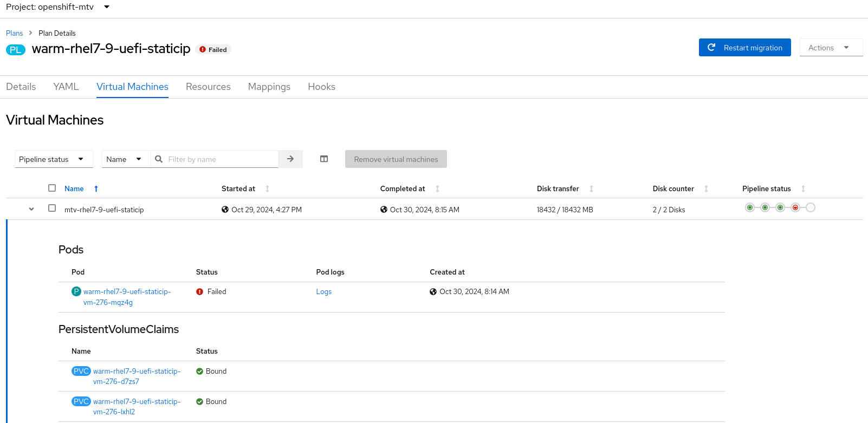This screenshot has width=868, height=423.
Task: Sort by Pipeline status column icon
Action: (x=803, y=188)
